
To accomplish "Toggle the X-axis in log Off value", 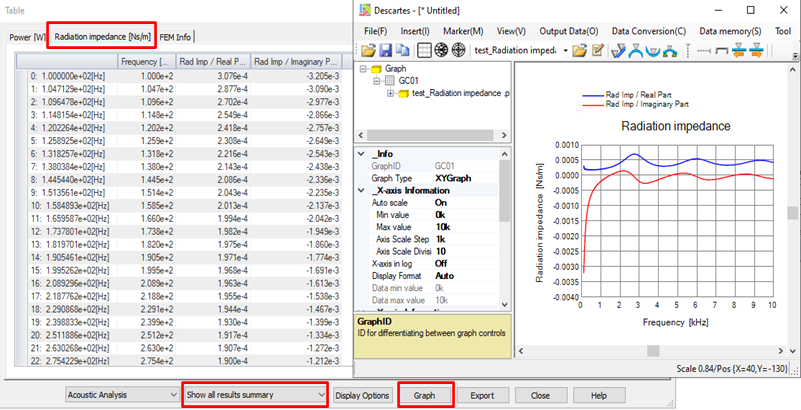I will point(441,263).
